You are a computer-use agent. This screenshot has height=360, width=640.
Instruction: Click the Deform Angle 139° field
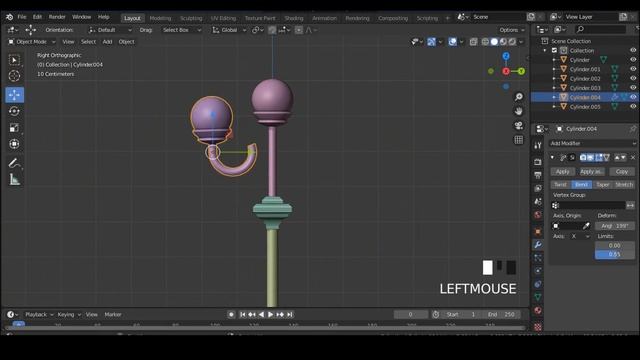(x=615, y=226)
